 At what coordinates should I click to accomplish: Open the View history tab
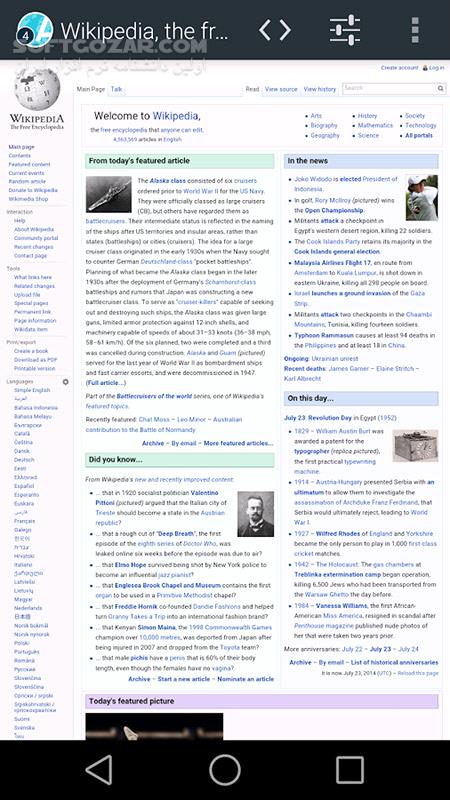click(x=320, y=89)
